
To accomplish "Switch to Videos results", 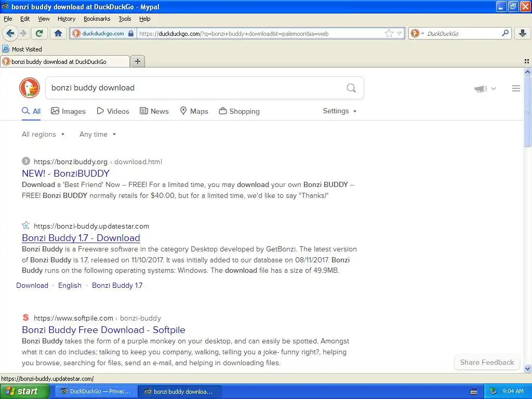I will (x=113, y=111).
